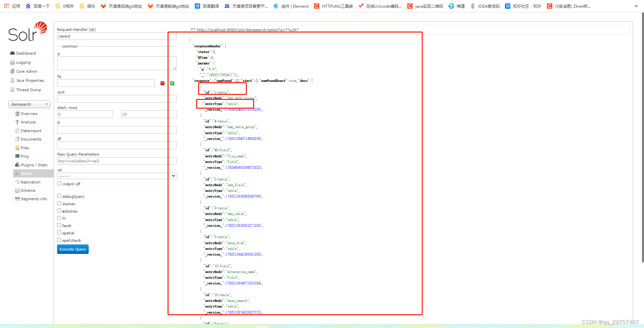Image resolution: width=644 pixels, height=328 pixels.
Task: View Java Properties
Action: click(30, 80)
